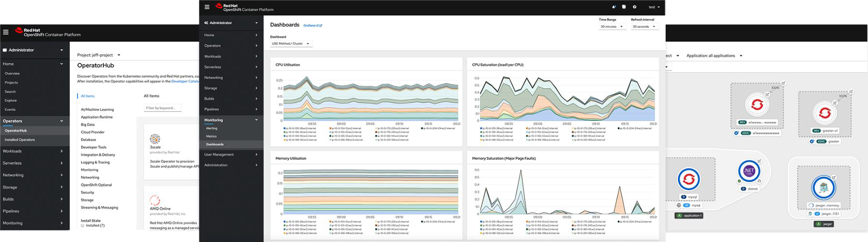Click Red Hat OpenShift logo in OperatorHub window
This screenshot has height=242, width=868.
pyautogui.click(x=47, y=32)
